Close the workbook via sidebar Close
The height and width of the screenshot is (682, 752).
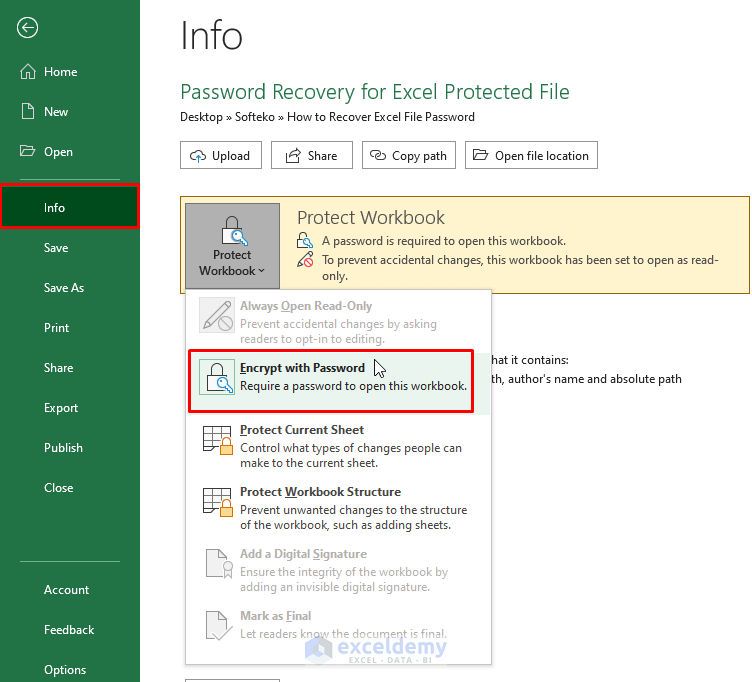tap(70, 487)
